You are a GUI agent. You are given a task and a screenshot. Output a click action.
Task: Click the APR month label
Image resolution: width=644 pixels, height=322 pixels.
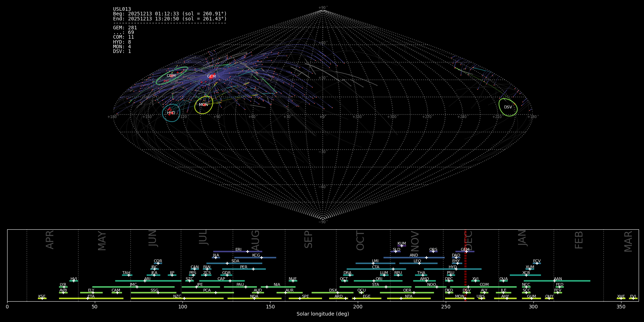click(50, 240)
